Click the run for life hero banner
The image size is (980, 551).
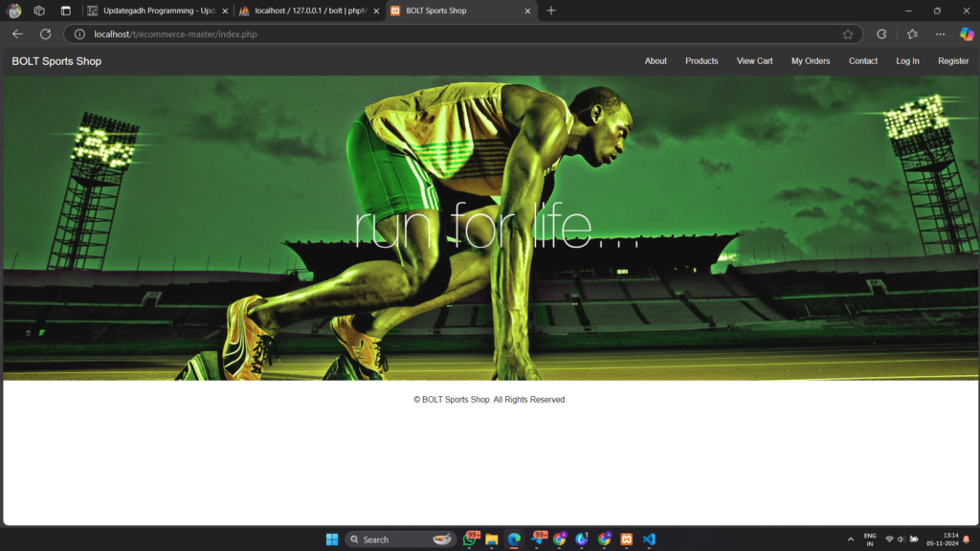(x=491, y=228)
